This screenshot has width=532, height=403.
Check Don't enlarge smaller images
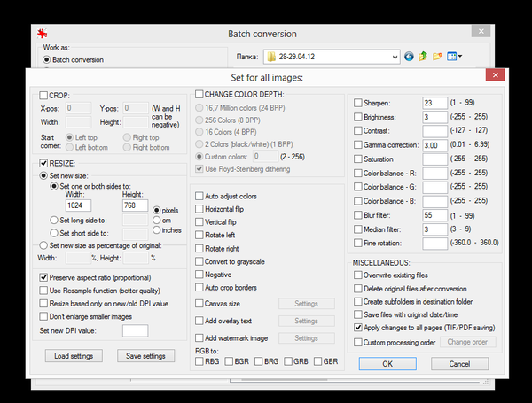click(43, 316)
